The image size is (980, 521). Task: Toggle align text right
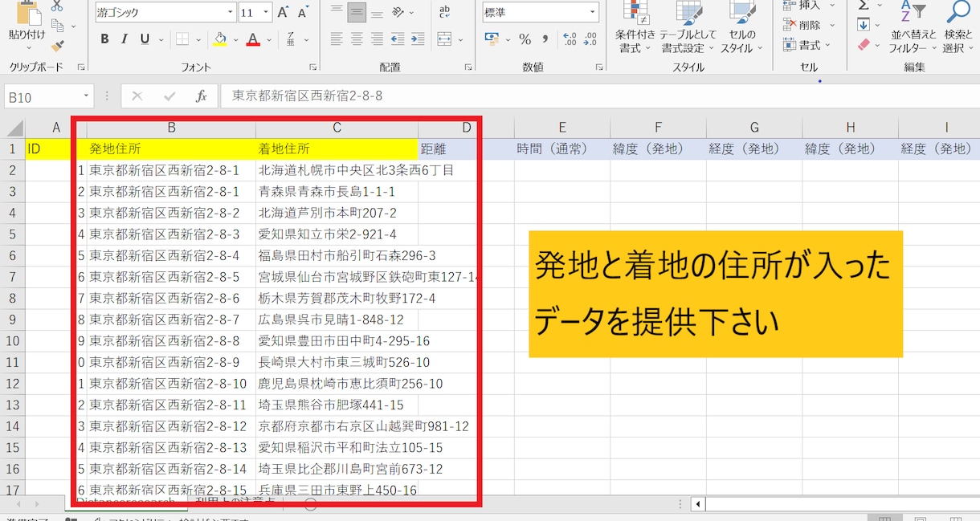[x=377, y=39]
